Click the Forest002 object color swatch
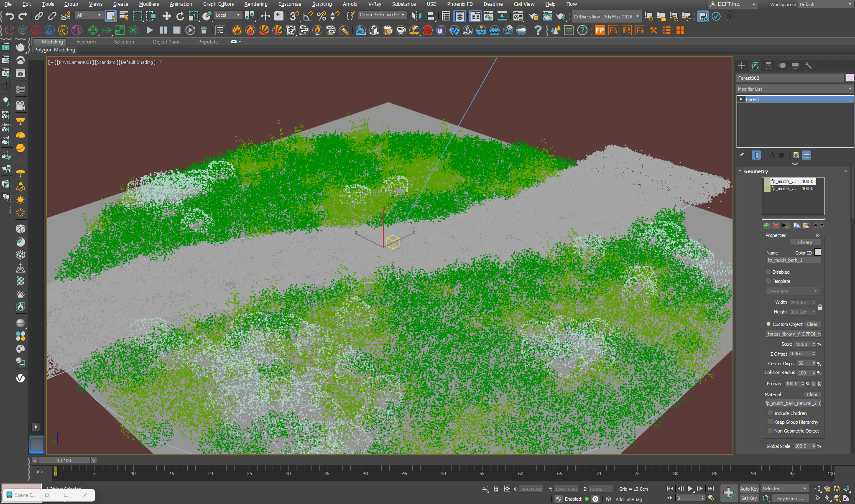The height and width of the screenshot is (504, 855). coord(850,78)
